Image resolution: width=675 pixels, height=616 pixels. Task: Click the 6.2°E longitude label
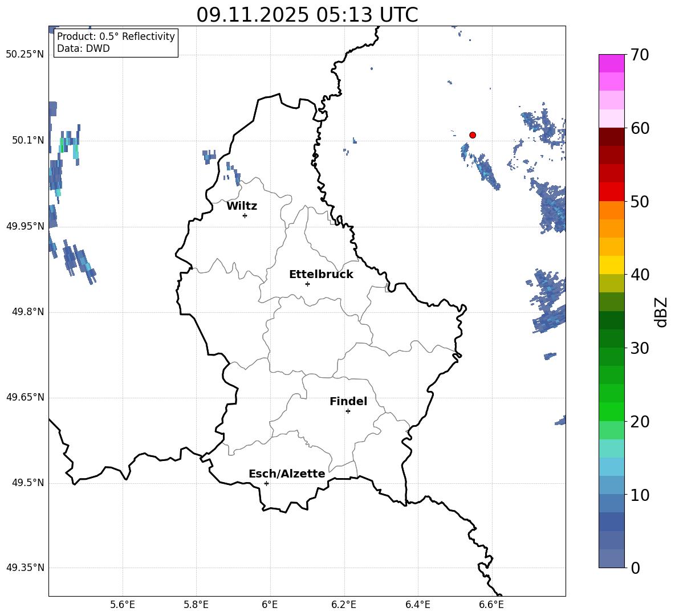(x=344, y=605)
